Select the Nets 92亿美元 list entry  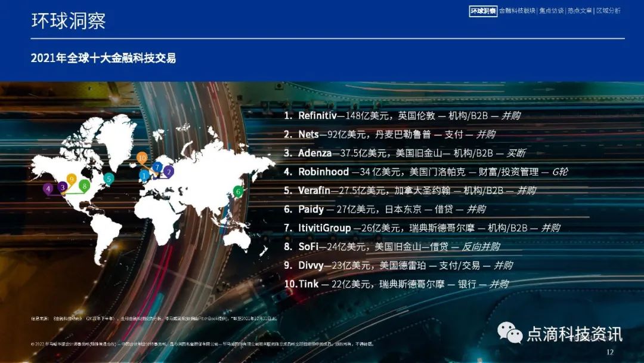(x=389, y=134)
